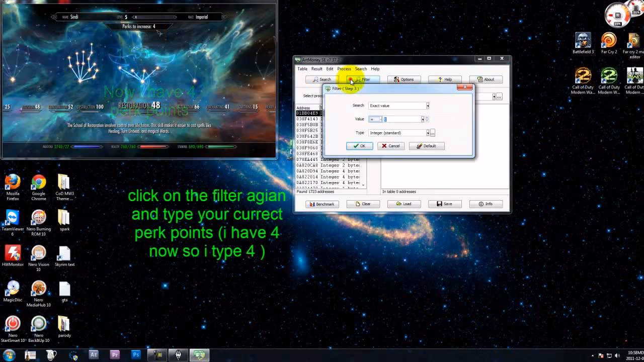Launch Far Cry 2 desktop shortcut
Viewport: 644px width, 362px height.
[609, 43]
